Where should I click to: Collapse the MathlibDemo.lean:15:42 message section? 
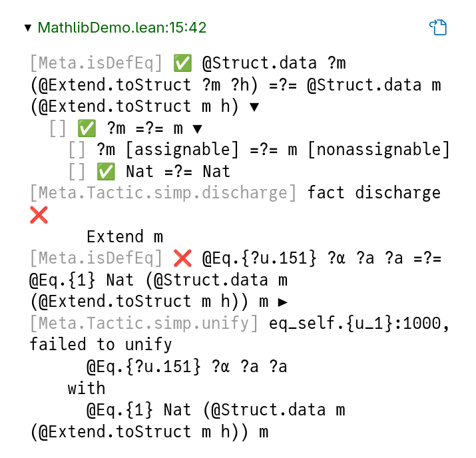point(27,28)
